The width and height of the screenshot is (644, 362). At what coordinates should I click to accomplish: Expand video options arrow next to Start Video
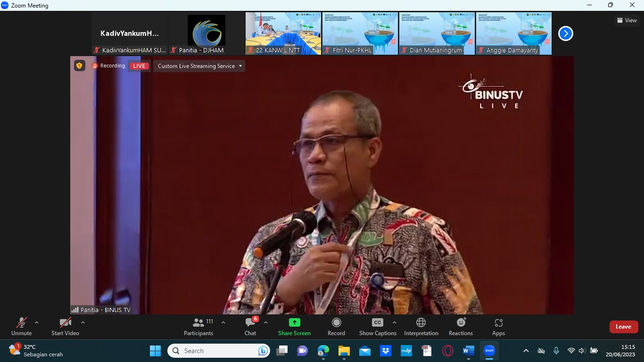[x=83, y=323]
